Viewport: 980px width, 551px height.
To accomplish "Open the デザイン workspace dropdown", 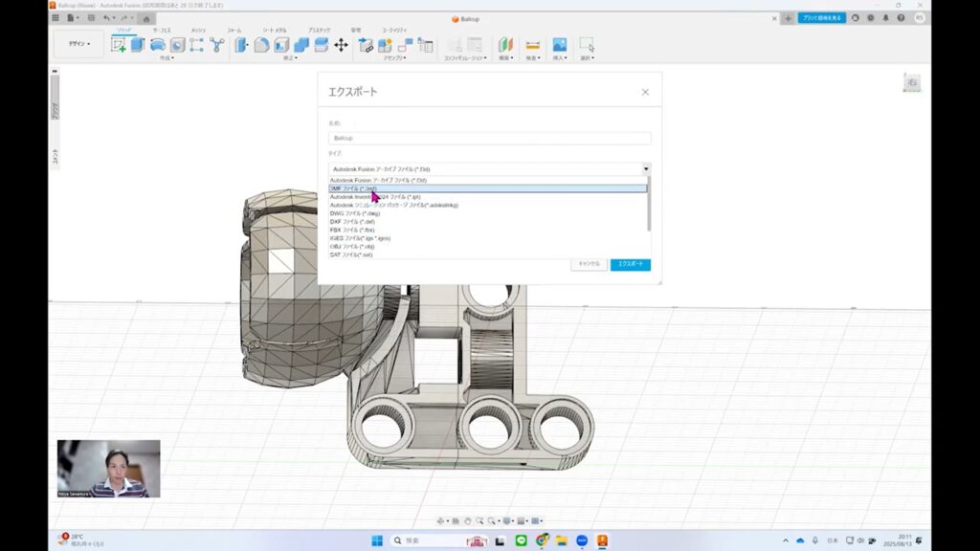I will pos(79,44).
